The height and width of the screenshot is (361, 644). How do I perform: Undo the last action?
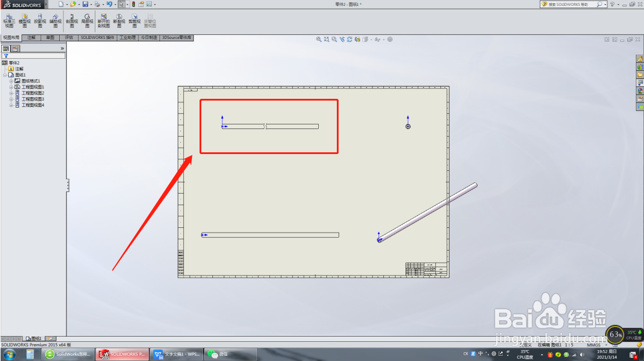[x=109, y=4]
